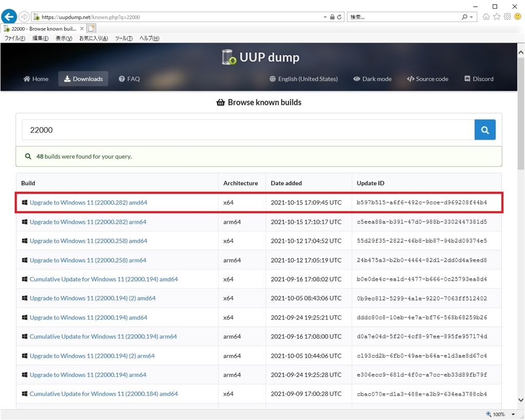
Task: Expand the address bar dropdown arrow
Action: point(325,17)
